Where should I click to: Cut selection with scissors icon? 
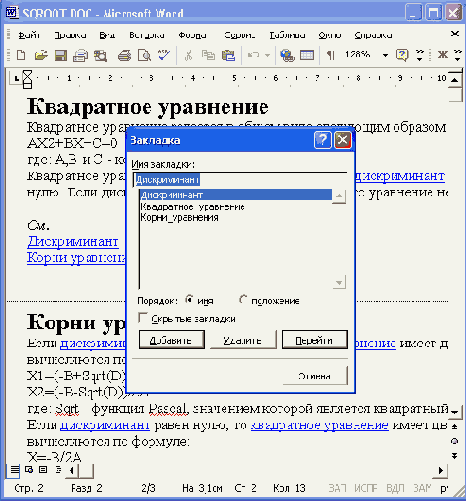tap(188, 55)
